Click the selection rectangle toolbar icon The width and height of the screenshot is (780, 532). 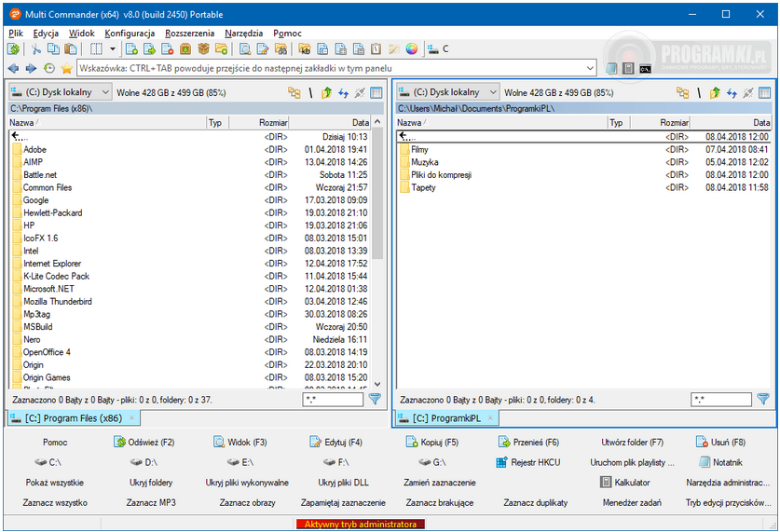pyautogui.click(x=96, y=48)
